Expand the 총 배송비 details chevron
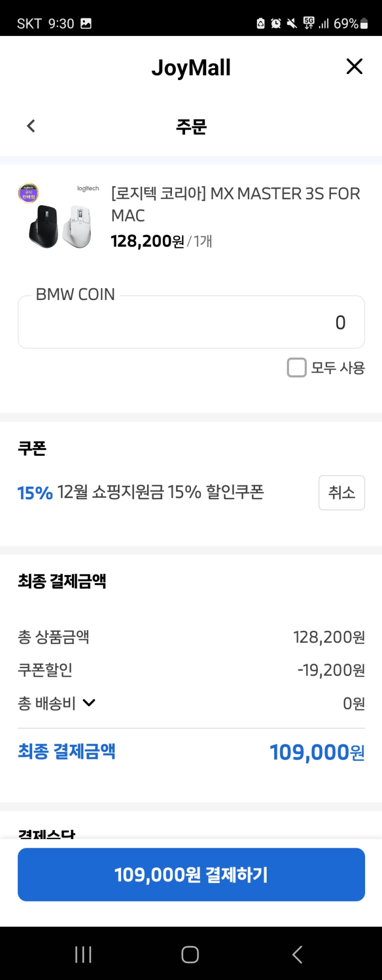 tap(89, 703)
